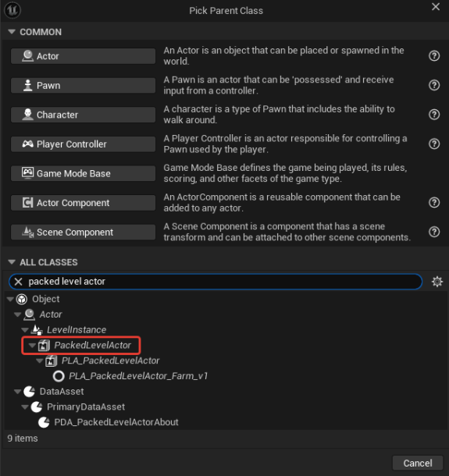Focus the class search input field
449x476 pixels.
coord(223,282)
